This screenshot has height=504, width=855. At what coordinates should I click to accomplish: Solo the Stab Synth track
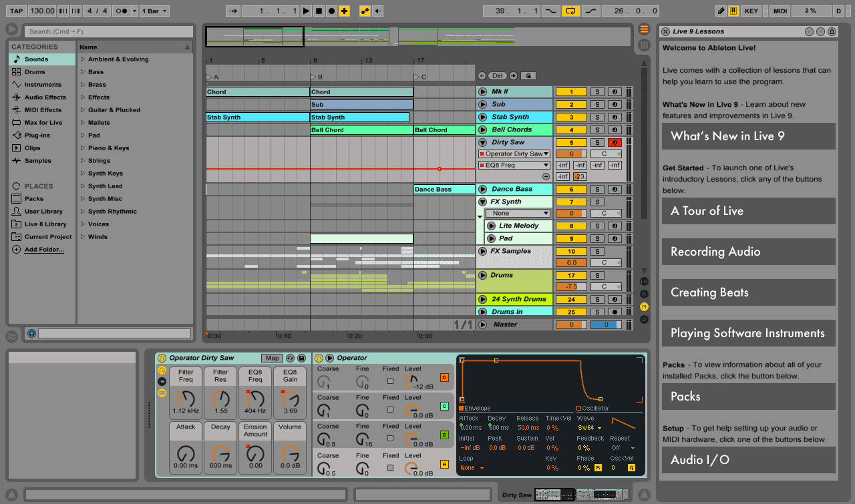point(597,117)
